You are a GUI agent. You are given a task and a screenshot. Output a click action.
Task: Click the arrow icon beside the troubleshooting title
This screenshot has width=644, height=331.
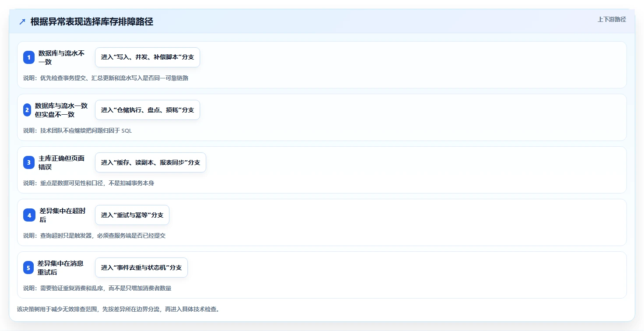(x=22, y=21)
